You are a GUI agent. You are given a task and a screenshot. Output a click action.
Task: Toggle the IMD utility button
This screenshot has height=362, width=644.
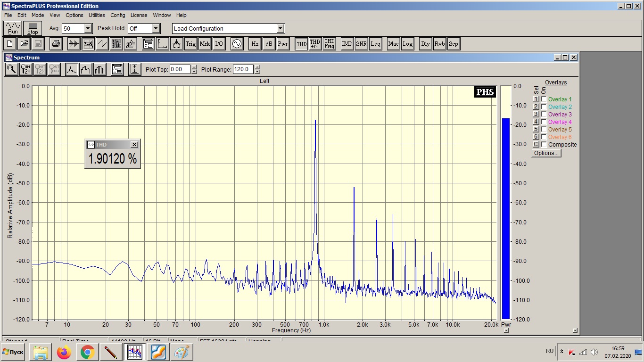click(x=347, y=44)
